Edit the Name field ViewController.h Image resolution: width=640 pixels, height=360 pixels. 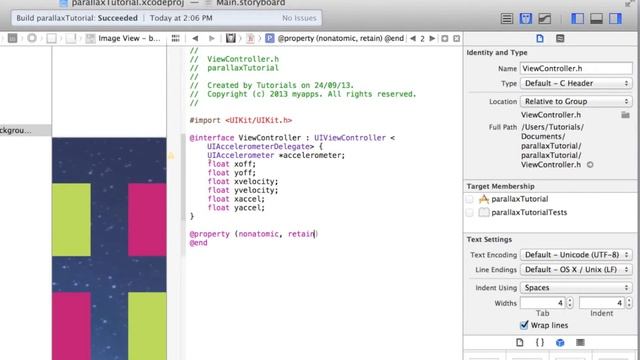tap(576, 69)
